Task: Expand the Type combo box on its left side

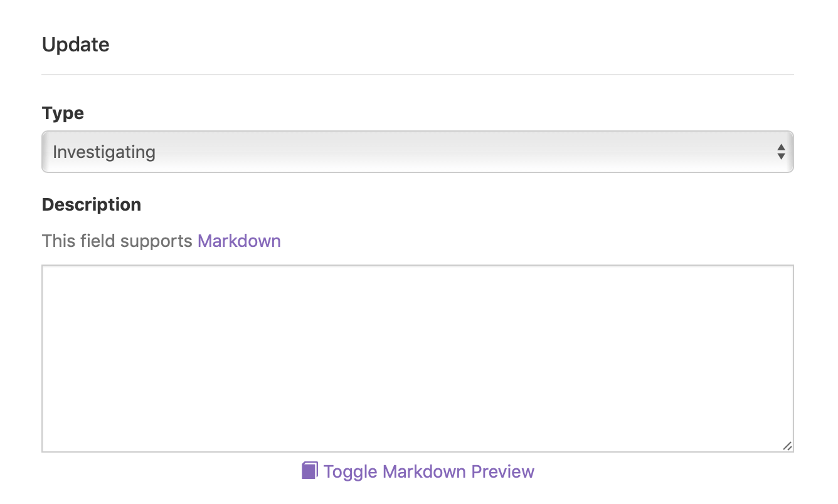Action: [104, 152]
